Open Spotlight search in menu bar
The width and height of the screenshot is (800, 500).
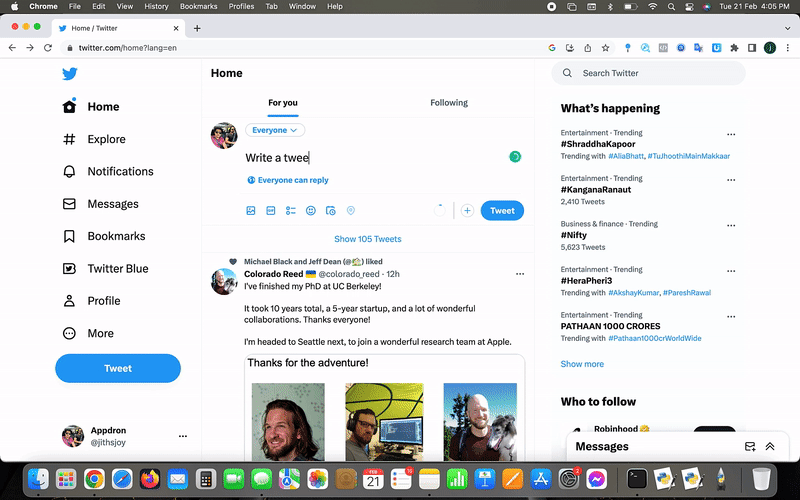[671, 7]
